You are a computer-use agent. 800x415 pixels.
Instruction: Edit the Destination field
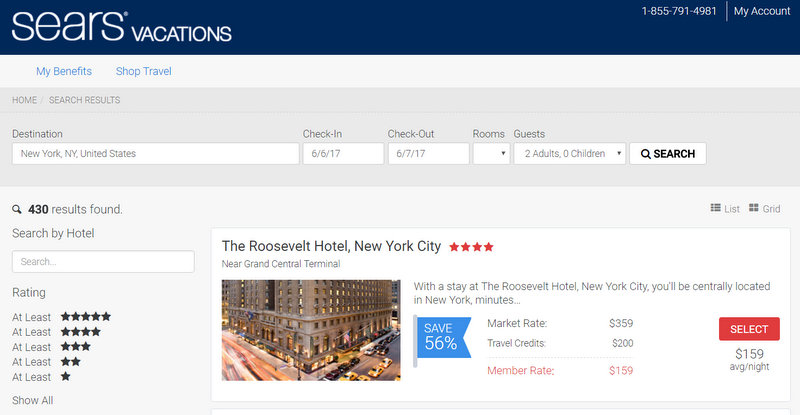click(x=156, y=154)
